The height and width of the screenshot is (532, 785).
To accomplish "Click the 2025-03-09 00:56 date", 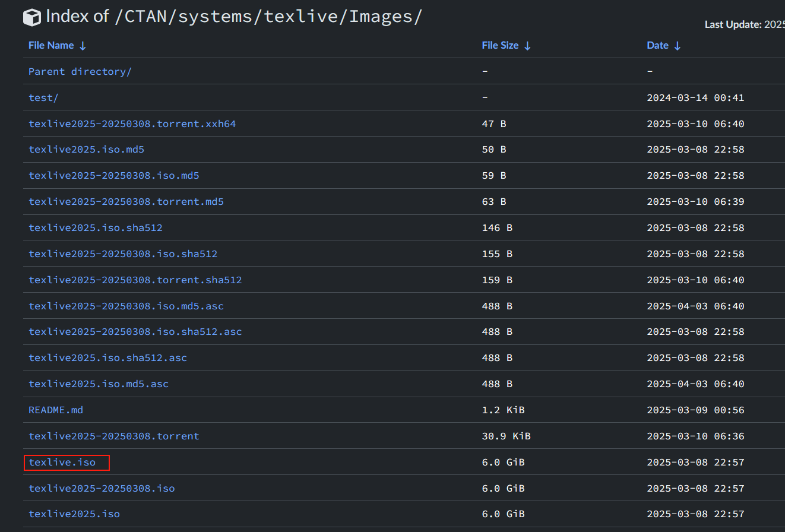I will click(x=695, y=410).
